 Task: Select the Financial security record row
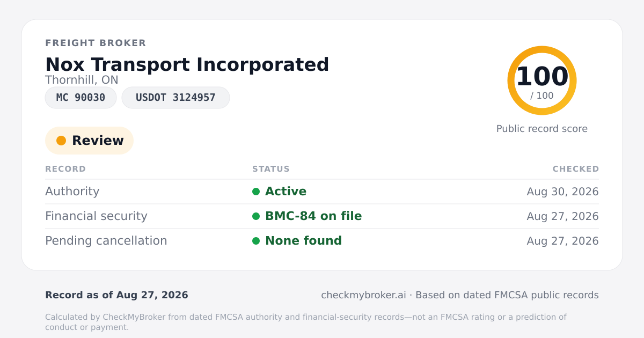point(322,216)
